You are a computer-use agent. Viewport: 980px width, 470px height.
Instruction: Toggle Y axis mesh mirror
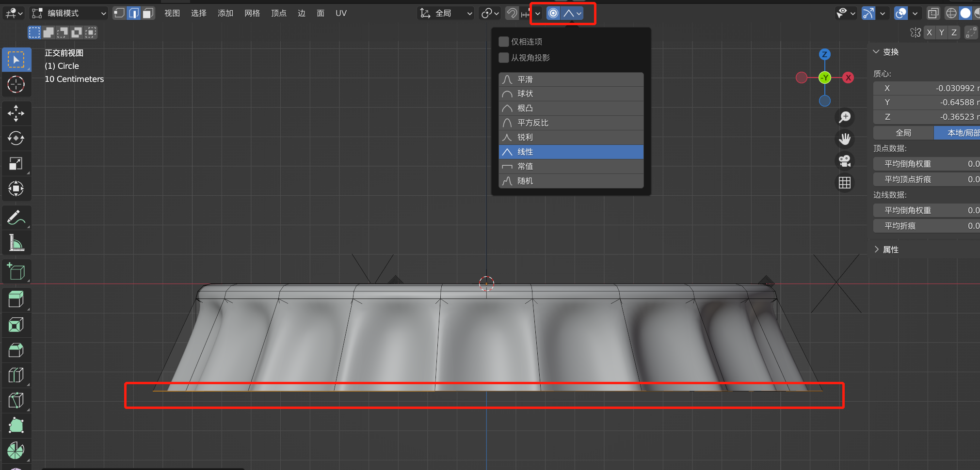pos(942,32)
